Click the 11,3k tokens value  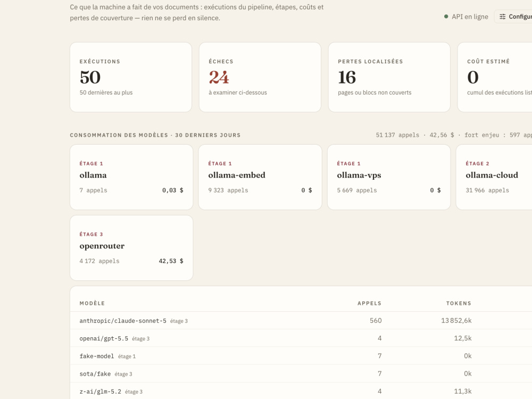(x=463, y=391)
